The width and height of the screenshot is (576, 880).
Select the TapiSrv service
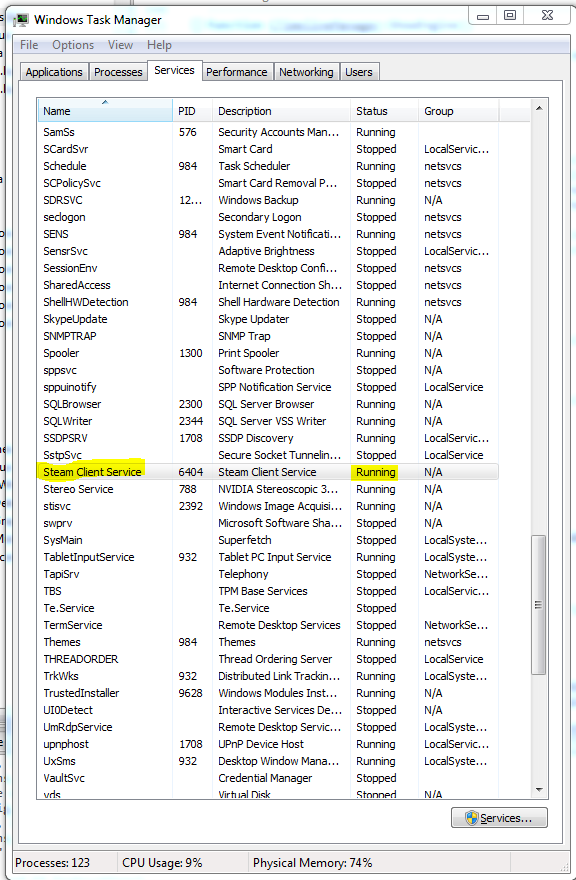pos(268,574)
